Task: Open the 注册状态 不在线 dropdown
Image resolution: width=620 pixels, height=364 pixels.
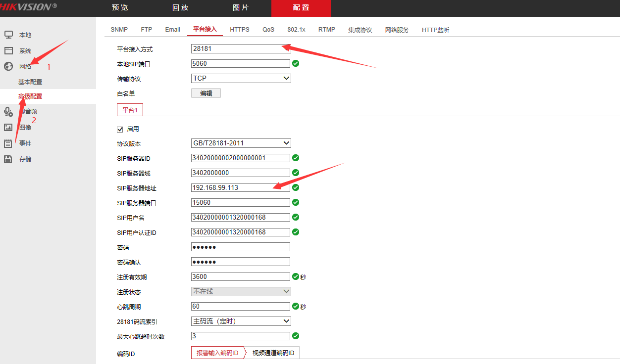Action: click(241, 291)
